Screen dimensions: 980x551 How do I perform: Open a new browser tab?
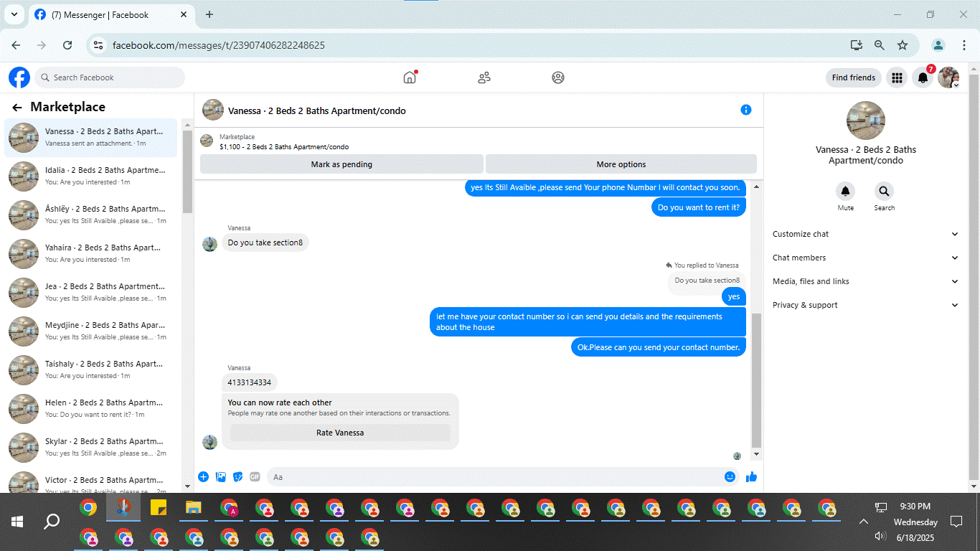point(209,14)
